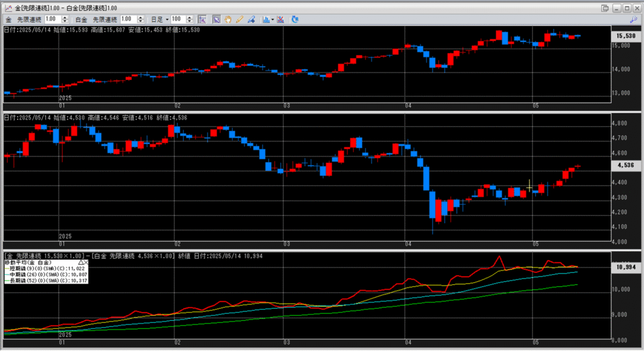Click the 白金 ratio input field showing 1.00
644x351 pixels.
128,19
